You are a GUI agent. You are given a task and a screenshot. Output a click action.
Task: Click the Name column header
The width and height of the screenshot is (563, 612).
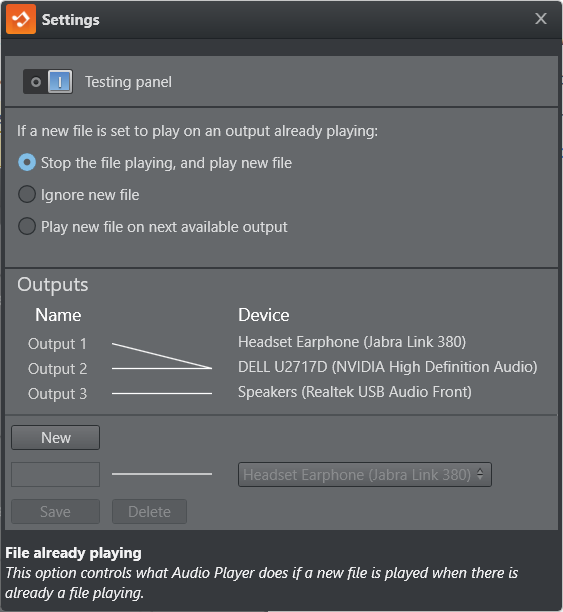tap(58, 315)
